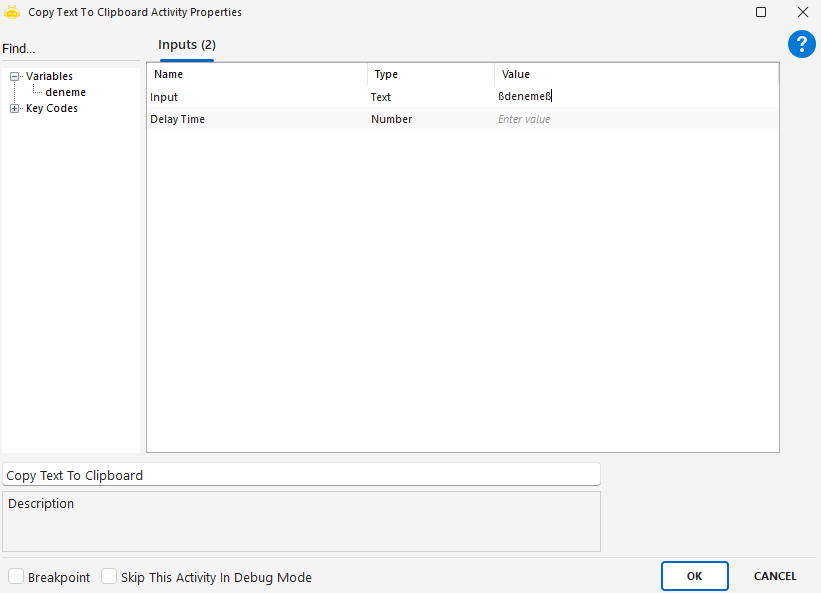Viewport: 821px width, 593px height.
Task: Close the Activity Properties dialog
Action: (x=802, y=12)
